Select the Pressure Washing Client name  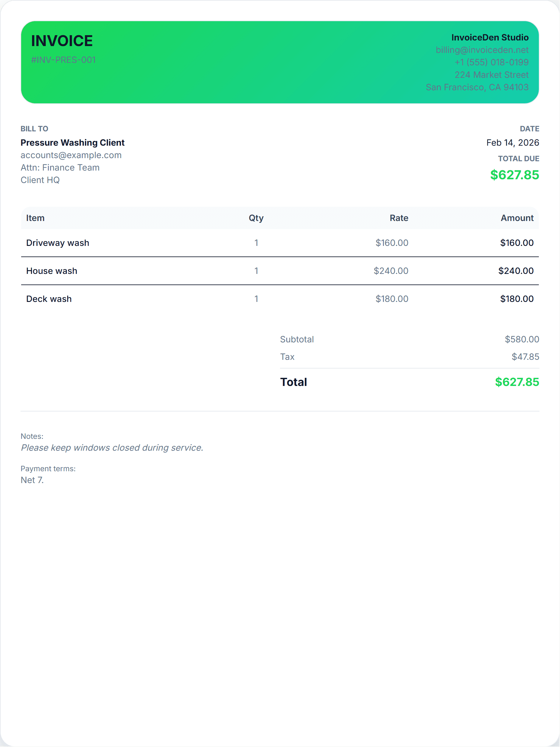click(x=72, y=143)
